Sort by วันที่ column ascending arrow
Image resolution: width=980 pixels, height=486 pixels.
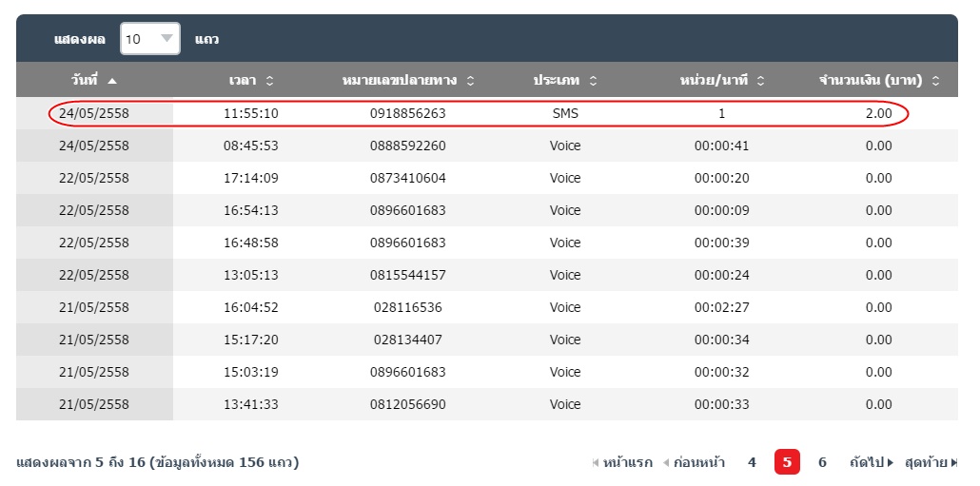[112, 81]
